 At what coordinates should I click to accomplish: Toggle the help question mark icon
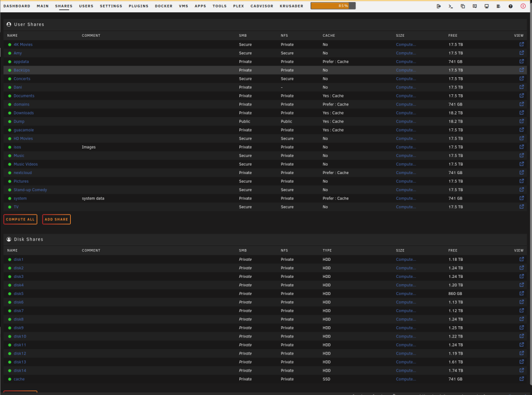tap(510, 6)
